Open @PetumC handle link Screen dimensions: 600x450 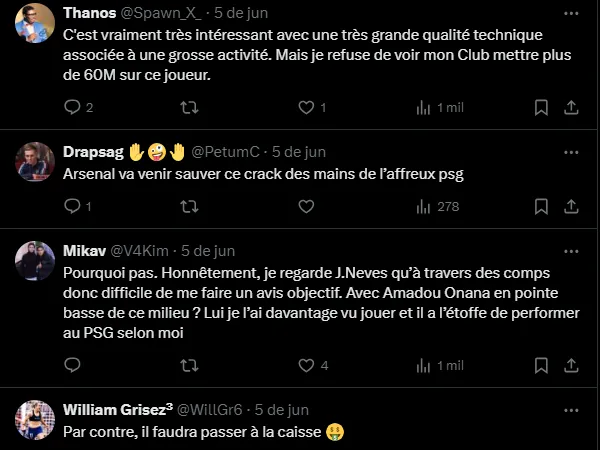(x=226, y=151)
